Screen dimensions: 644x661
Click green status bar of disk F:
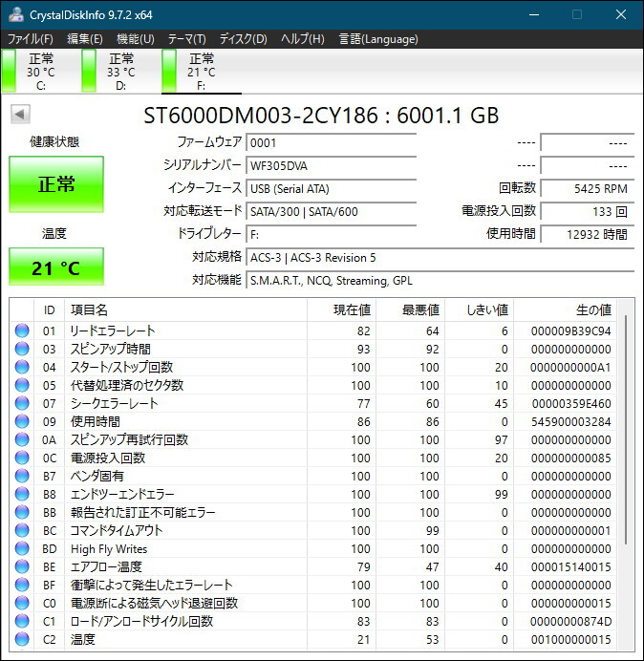coord(169,71)
